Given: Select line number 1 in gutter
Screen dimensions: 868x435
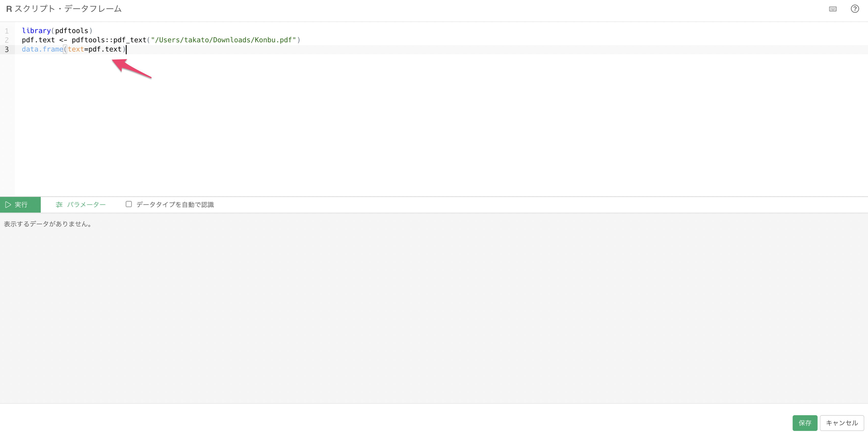Looking at the screenshot, I should tap(7, 31).
